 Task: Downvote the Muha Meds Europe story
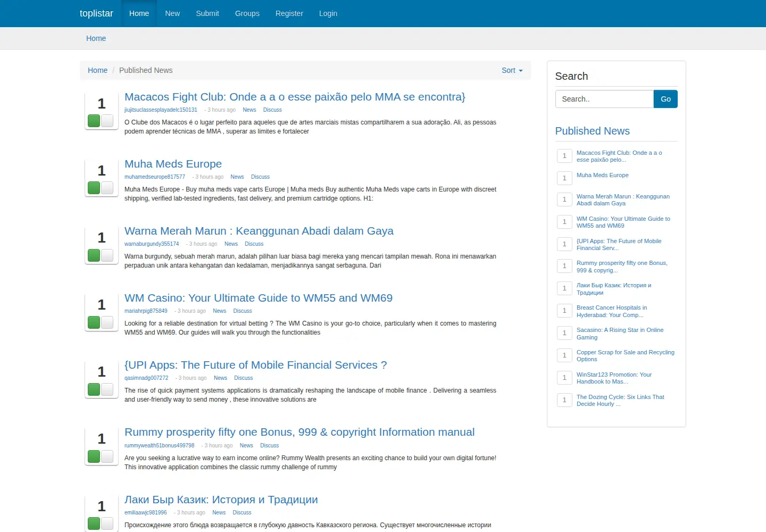[x=107, y=188]
